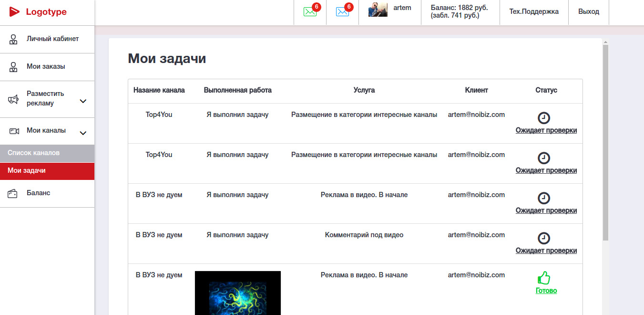The width and height of the screenshot is (644, 315).
Task: Click the green thumbs-up Готово icon
Action: [x=544, y=278]
